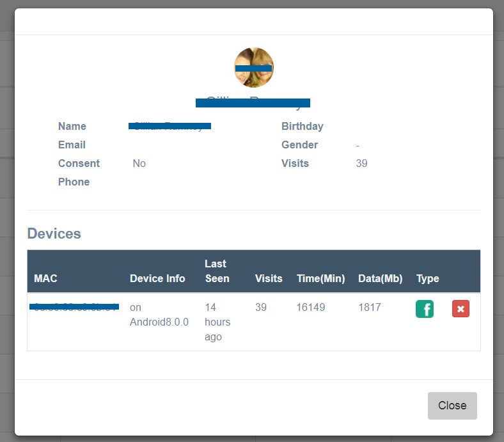Click the Consent value 'No'
Image resolution: width=504 pixels, height=442 pixels.
coord(139,163)
